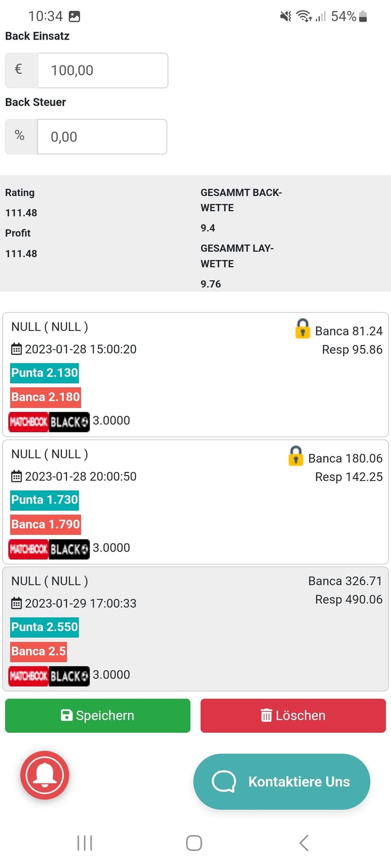Tap the Matchbook logo in the third bet
Screen dimensions: 391x868
click(x=29, y=676)
